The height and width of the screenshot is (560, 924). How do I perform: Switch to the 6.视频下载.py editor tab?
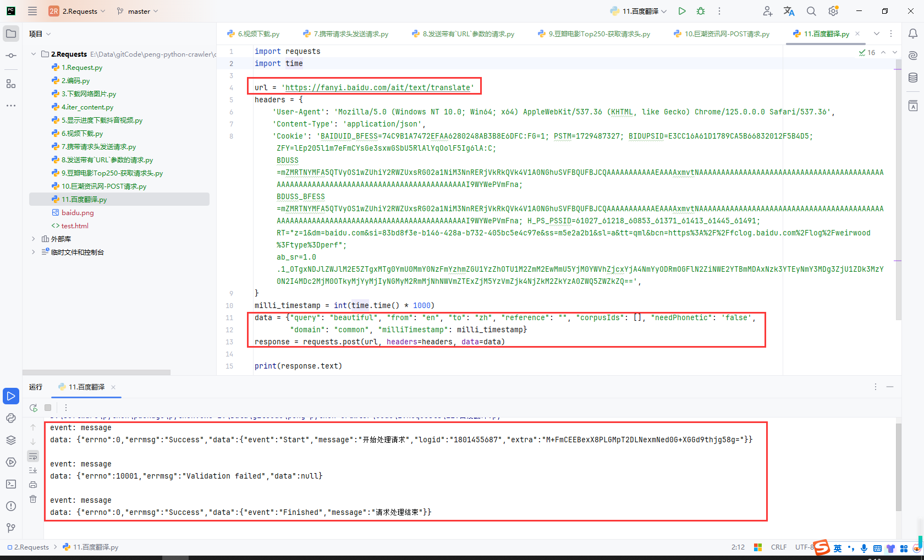[x=253, y=34]
